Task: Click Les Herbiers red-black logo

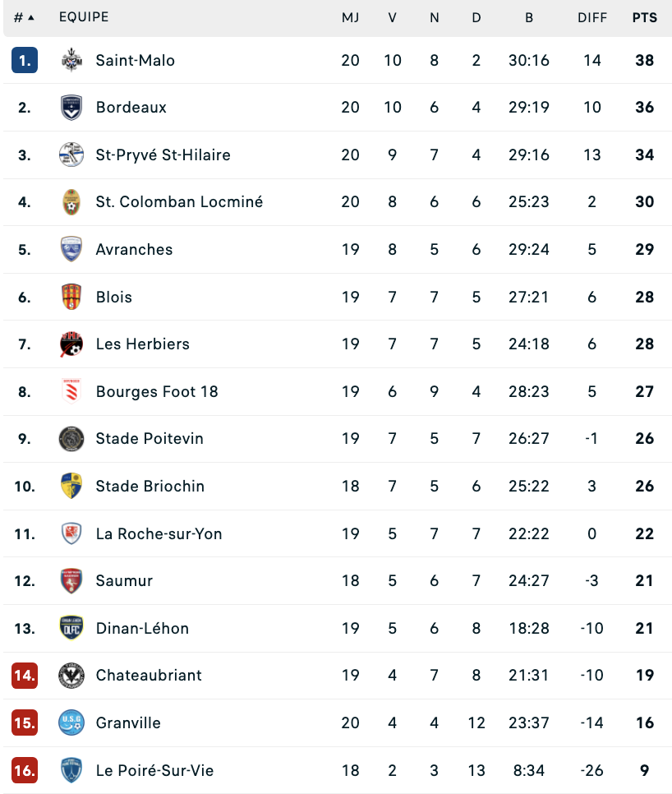Action: (x=71, y=344)
